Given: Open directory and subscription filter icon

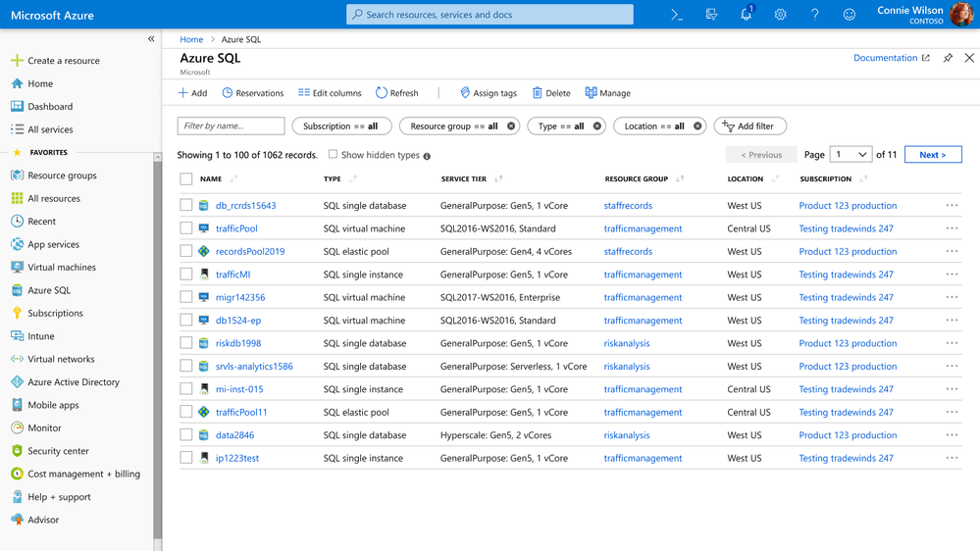Looking at the screenshot, I should click(x=711, y=15).
